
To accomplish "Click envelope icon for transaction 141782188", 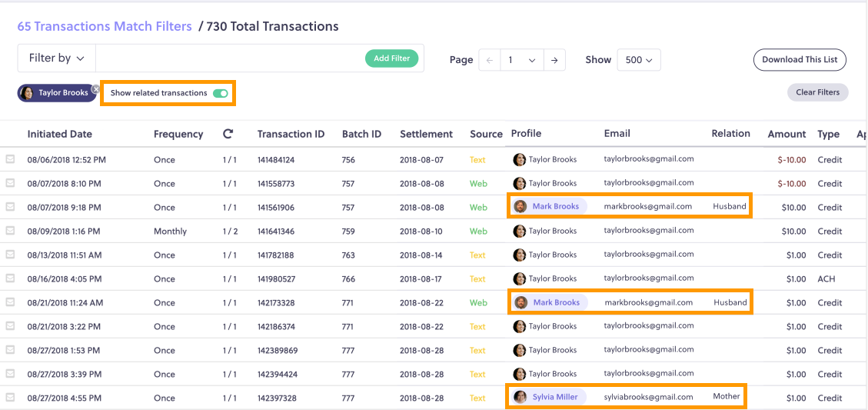I will coord(10,255).
